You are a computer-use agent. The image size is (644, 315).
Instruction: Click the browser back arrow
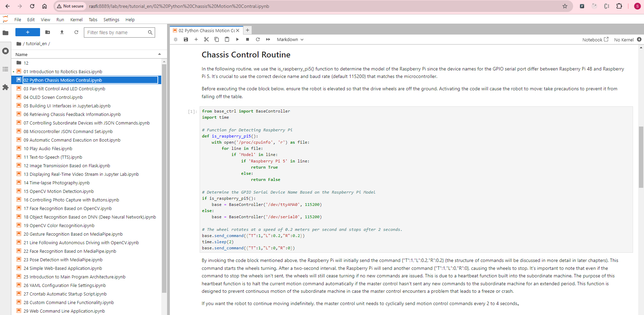[x=8, y=6]
